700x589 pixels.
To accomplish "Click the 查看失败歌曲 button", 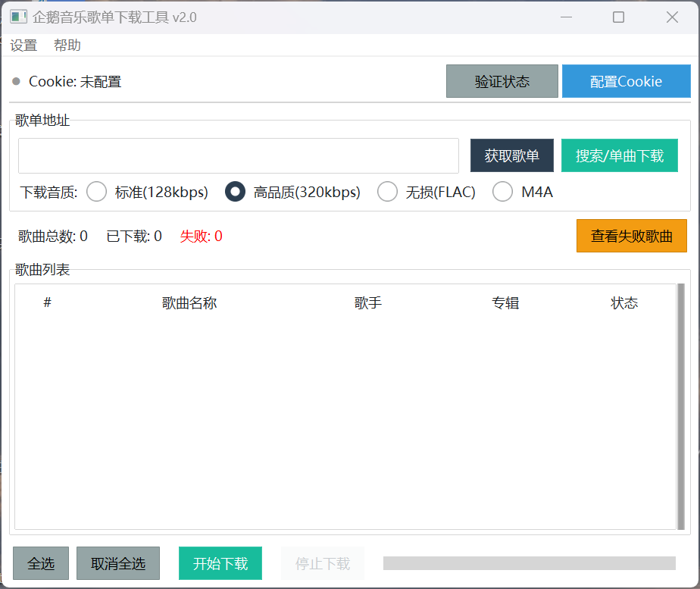I will 631,236.
